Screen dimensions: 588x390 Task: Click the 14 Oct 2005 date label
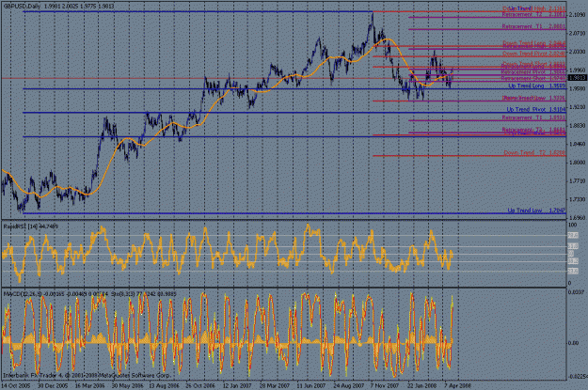(16, 385)
